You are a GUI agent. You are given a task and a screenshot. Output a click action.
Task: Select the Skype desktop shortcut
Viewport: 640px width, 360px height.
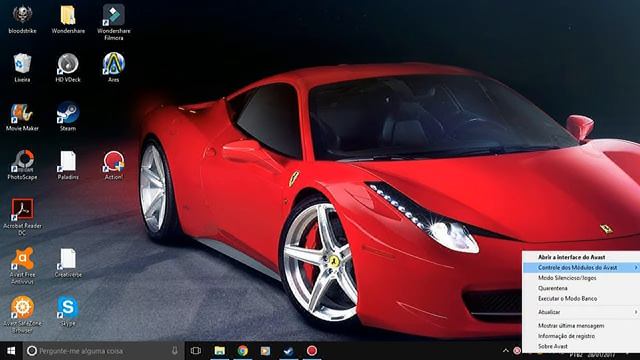68,311
